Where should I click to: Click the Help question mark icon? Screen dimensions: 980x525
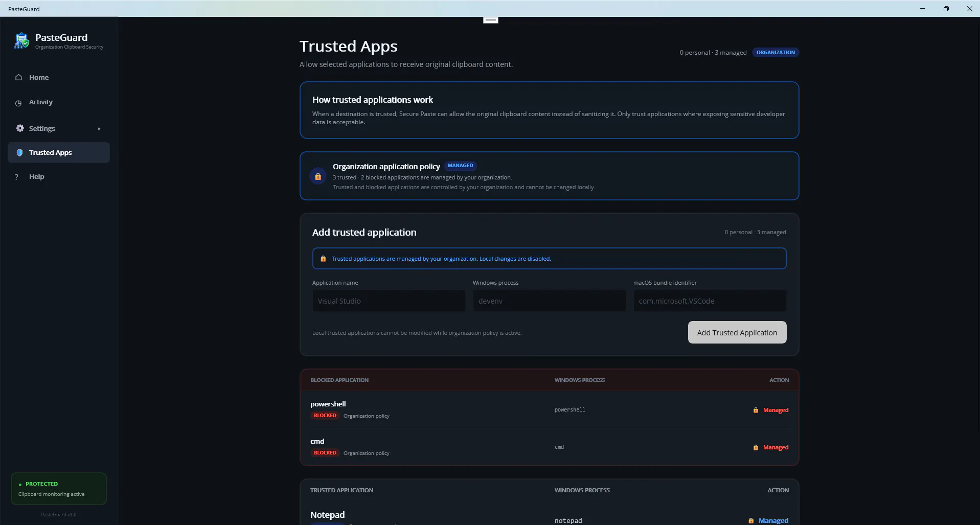(x=16, y=177)
